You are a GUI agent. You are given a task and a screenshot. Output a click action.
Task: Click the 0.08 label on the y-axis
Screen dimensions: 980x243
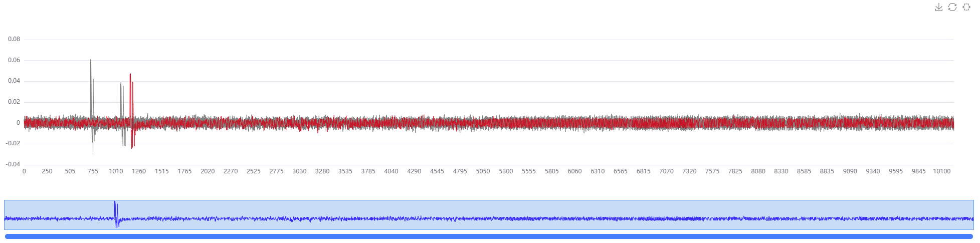[x=14, y=39]
